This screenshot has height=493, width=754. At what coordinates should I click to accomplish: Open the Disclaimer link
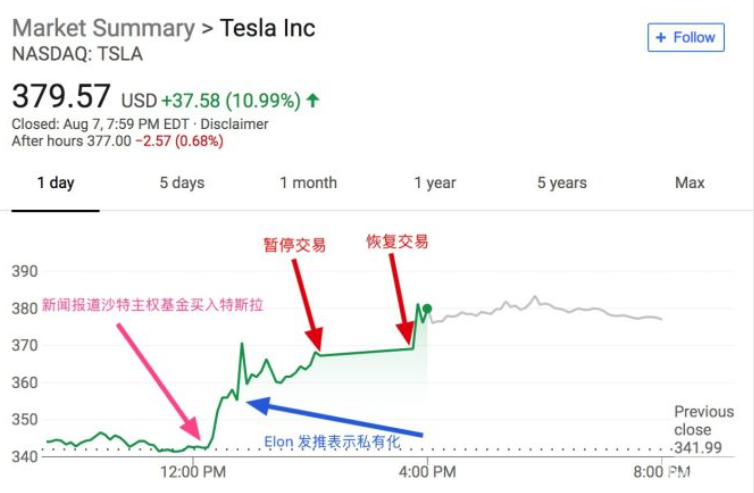(235, 125)
